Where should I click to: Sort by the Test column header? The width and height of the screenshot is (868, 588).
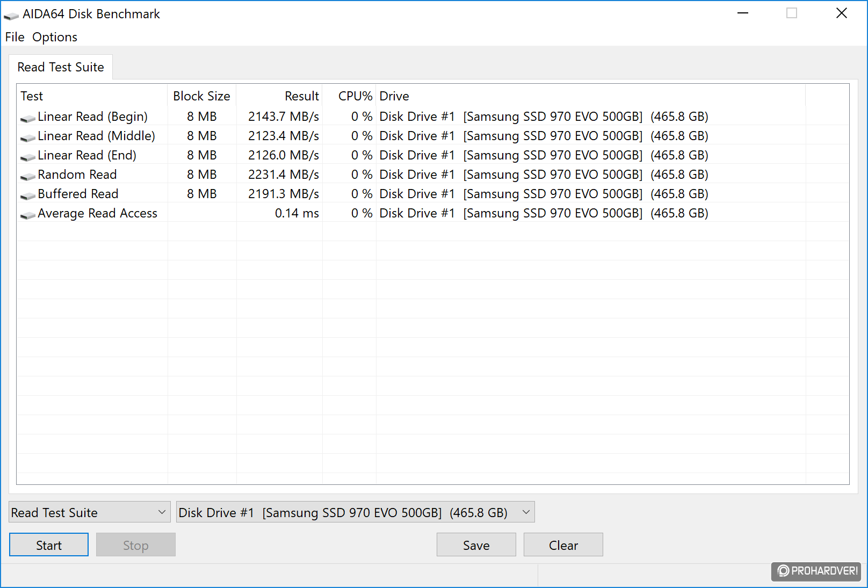coord(92,96)
